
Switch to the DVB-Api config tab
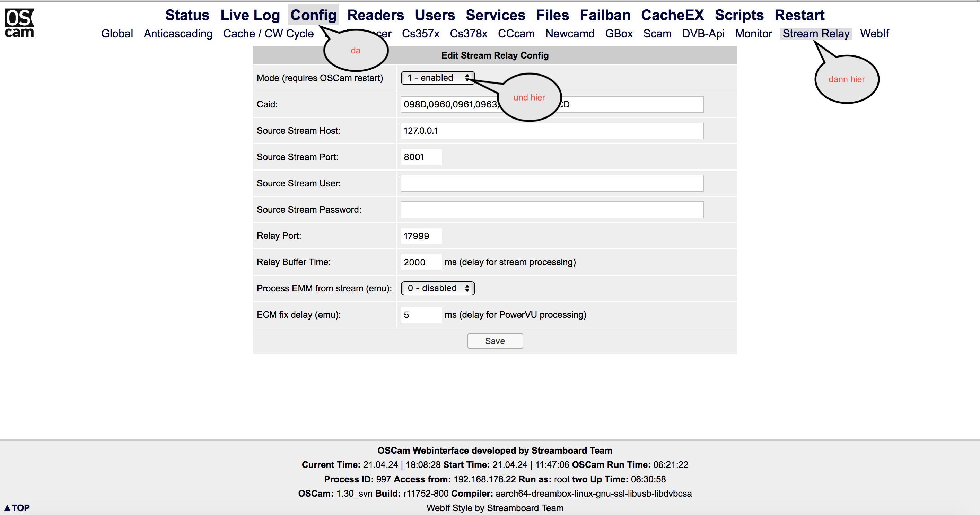(703, 34)
